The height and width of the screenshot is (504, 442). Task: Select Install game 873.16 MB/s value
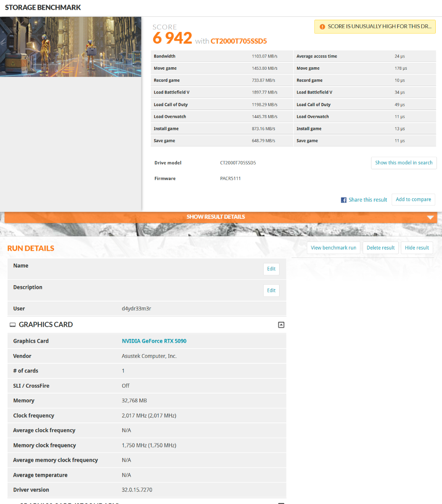pos(264,129)
